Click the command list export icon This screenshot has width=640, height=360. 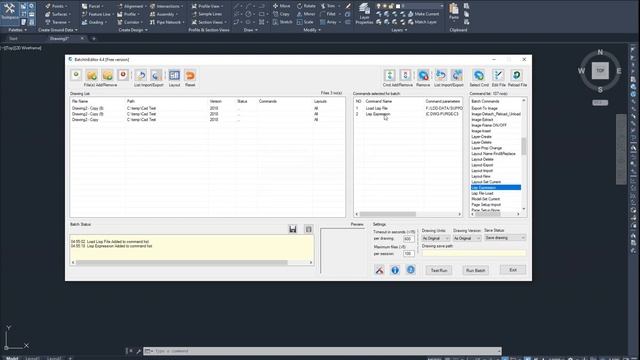(456, 75)
